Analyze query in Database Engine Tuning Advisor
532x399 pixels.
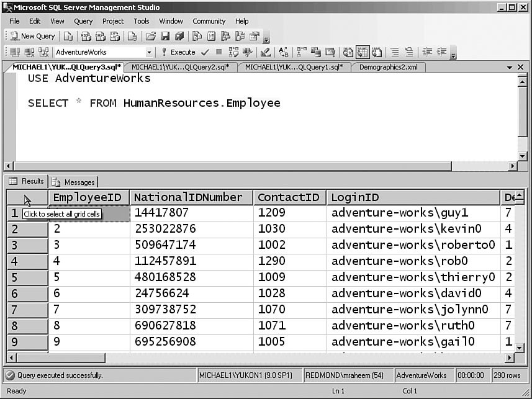(x=248, y=52)
